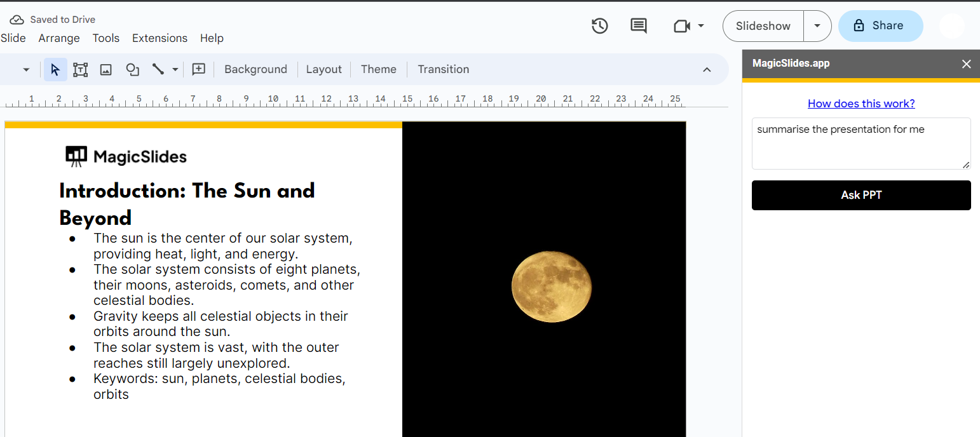Viewport: 980px width, 437px height.
Task: Click the Ask PPT button
Action: click(861, 195)
